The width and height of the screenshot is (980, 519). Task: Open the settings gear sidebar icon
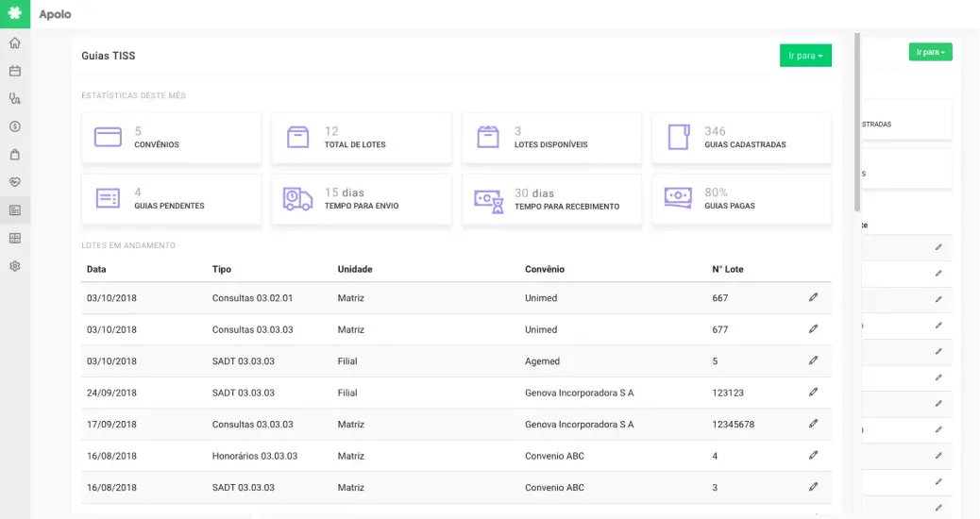tap(15, 266)
